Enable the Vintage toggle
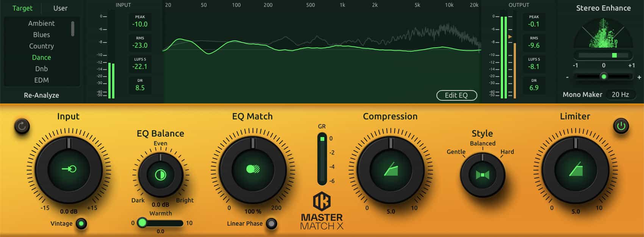The height and width of the screenshot is (237, 644). (81, 224)
